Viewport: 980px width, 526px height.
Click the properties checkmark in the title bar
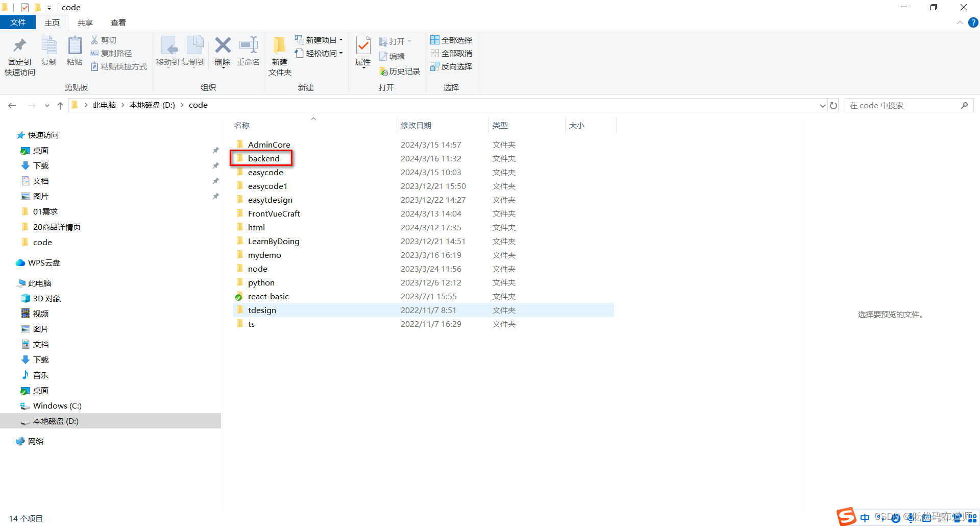coord(25,7)
